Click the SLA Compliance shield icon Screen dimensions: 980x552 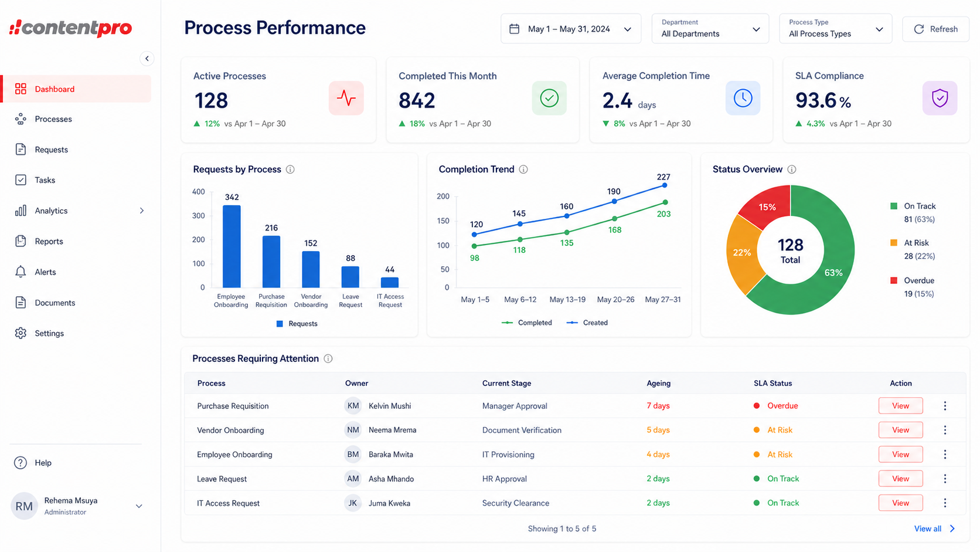click(x=940, y=98)
